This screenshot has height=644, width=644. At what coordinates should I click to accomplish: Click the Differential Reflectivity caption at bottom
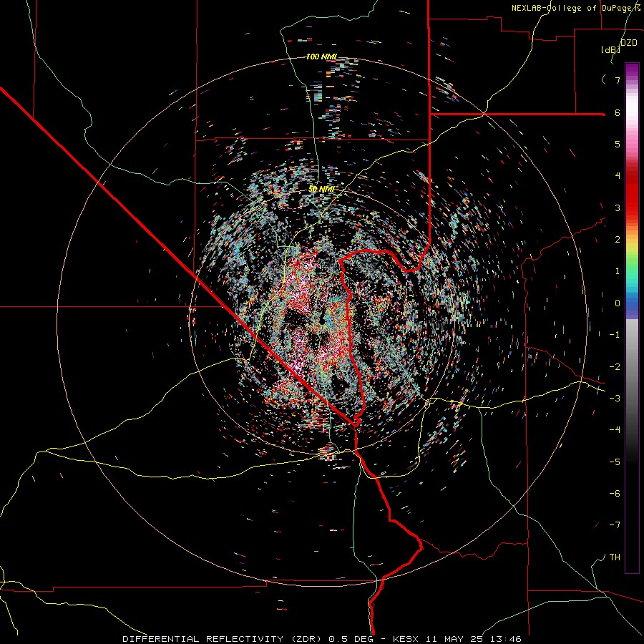(322, 639)
